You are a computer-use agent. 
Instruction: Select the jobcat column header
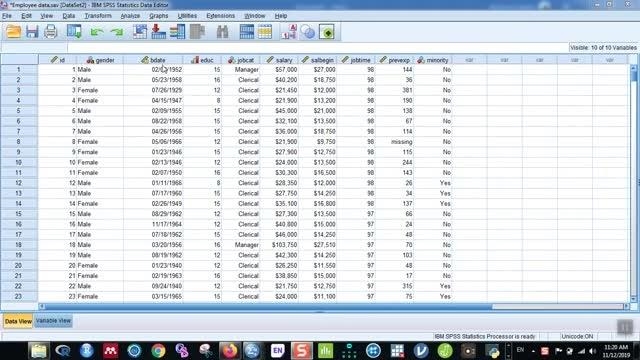pos(241,60)
